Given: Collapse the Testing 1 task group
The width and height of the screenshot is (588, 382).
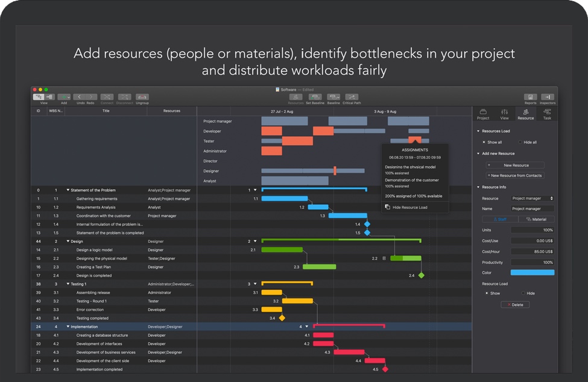Looking at the screenshot, I should pyautogui.click(x=68, y=284).
